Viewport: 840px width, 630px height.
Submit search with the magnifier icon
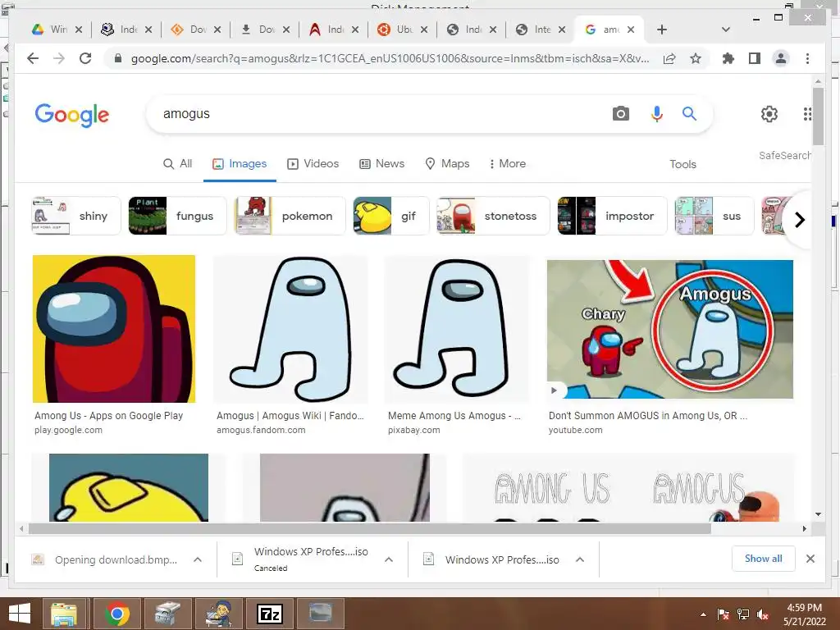point(689,113)
